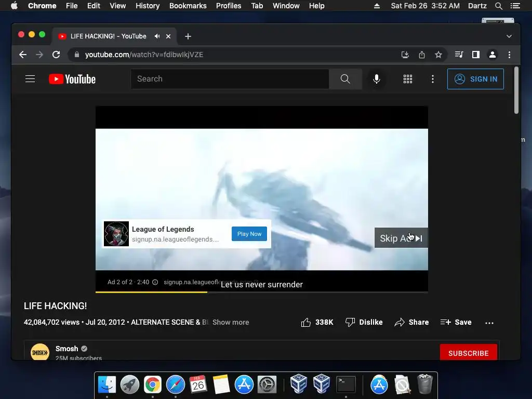Open the Smosh channel avatar
The height and width of the screenshot is (399, 532).
[40, 353]
